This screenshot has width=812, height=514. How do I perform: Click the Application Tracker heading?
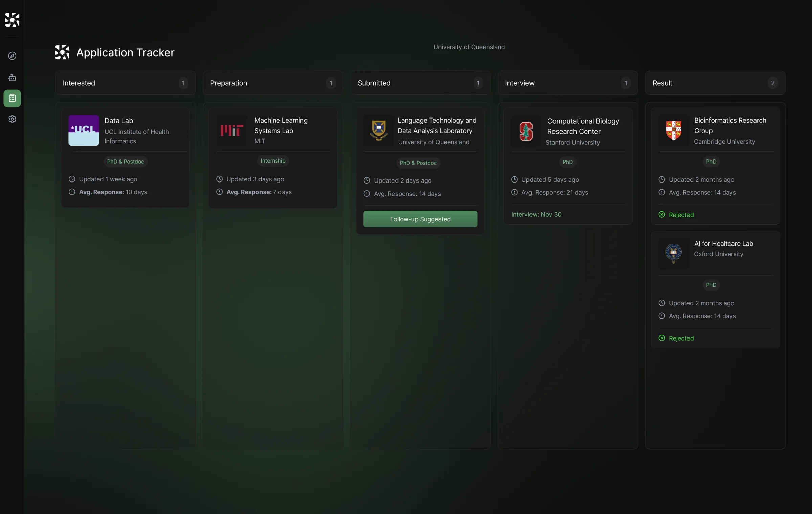[125, 52]
